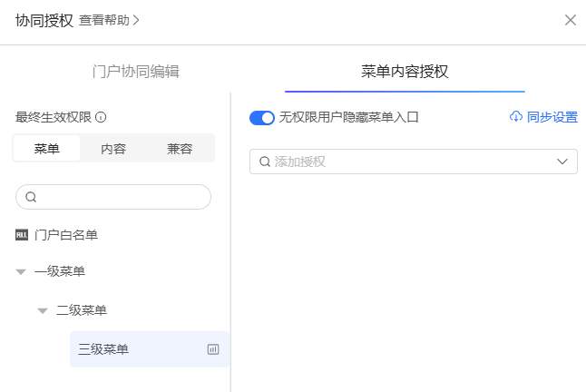Click the info icon beside 最终生效权限

[x=102, y=117]
